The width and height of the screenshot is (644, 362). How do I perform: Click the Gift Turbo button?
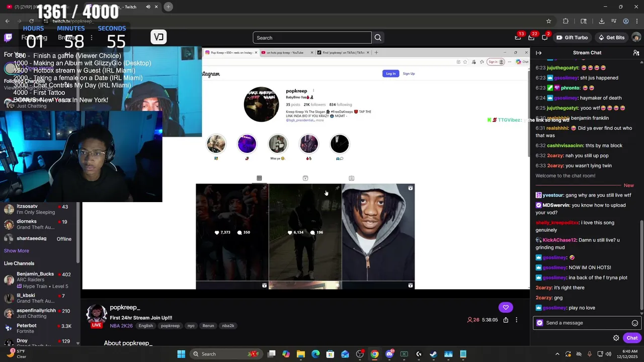572,38
